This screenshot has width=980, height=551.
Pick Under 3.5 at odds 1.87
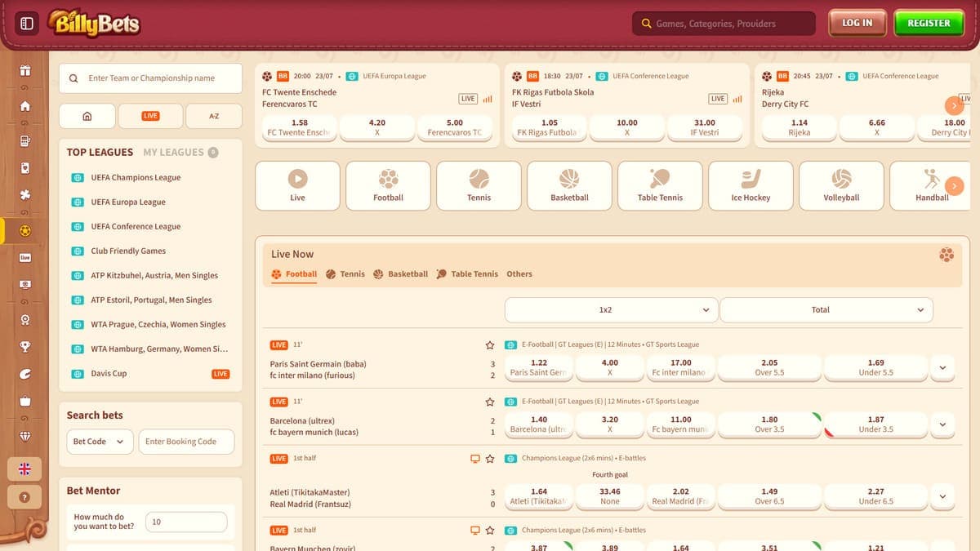tap(875, 424)
